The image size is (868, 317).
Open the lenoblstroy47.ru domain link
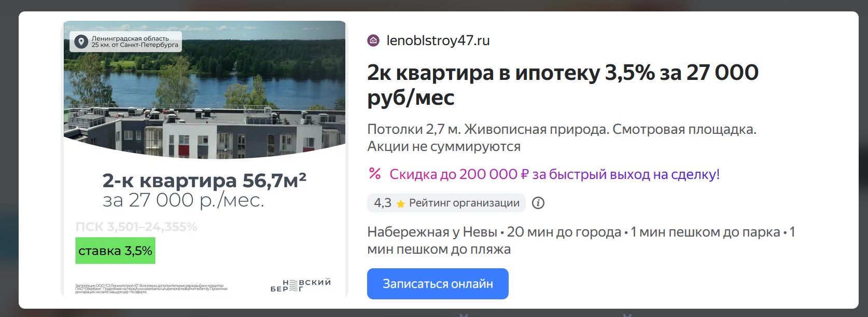pyautogui.click(x=438, y=40)
